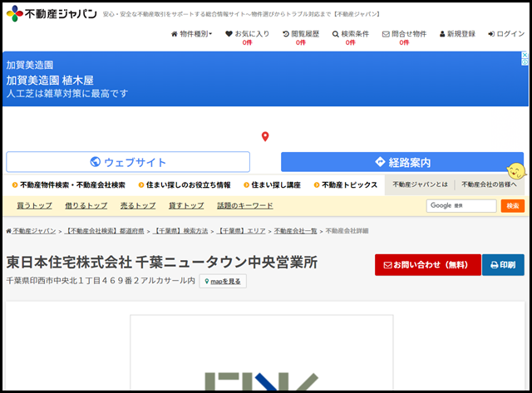The image size is (532, 393).
Task: Click 新規登録 sign-up link
Action: coord(457,34)
